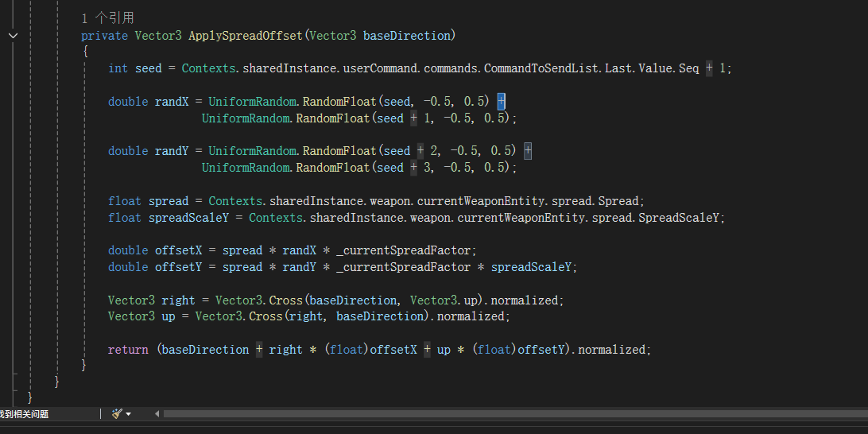Viewport: 868px width, 434px height.
Task: Click the 'private' access modifier keyword
Action: click(105, 36)
